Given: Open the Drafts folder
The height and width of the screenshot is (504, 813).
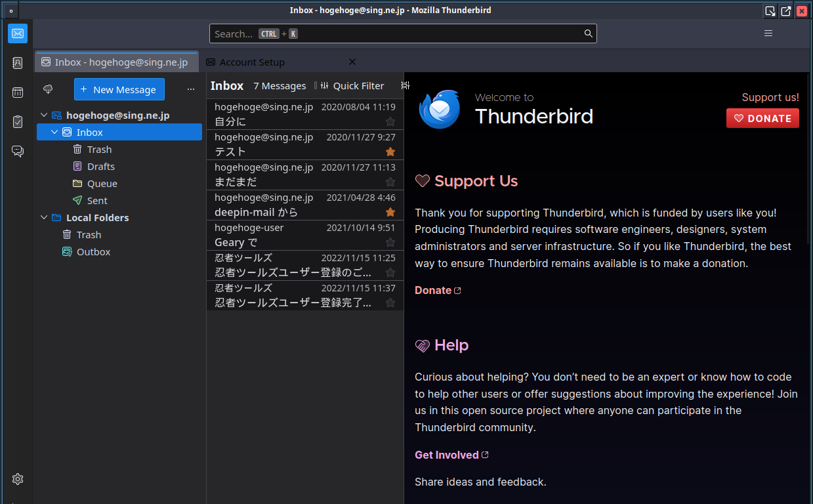Looking at the screenshot, I should pyautogui.click(x=119, y=166).
